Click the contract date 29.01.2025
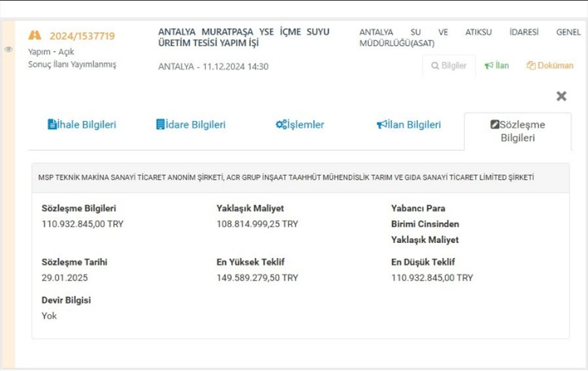 64,278
